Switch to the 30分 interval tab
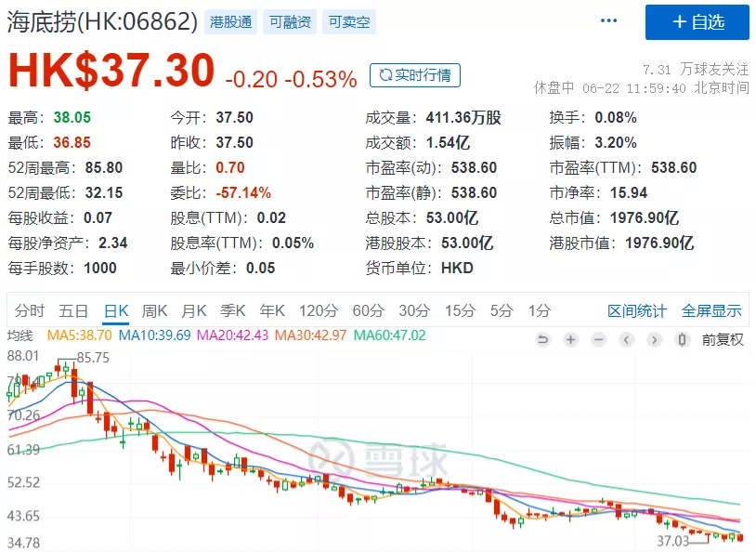This screenshot has width=756, height=552. pyautogui.click(x=414, y=310)
